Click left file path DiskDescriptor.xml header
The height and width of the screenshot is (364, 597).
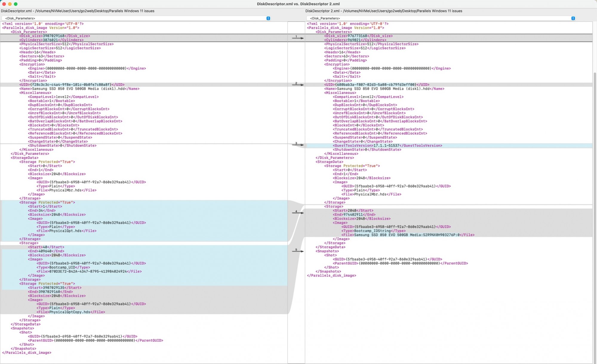pos(78,11)
